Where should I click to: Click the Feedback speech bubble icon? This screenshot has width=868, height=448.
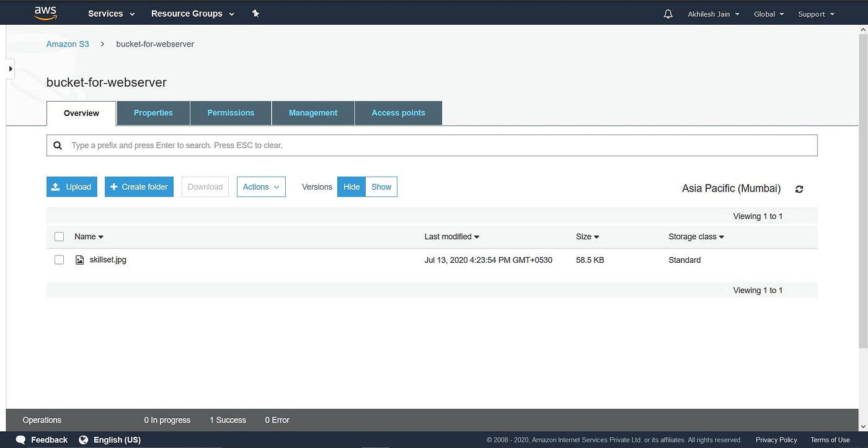tap(20, 440)
